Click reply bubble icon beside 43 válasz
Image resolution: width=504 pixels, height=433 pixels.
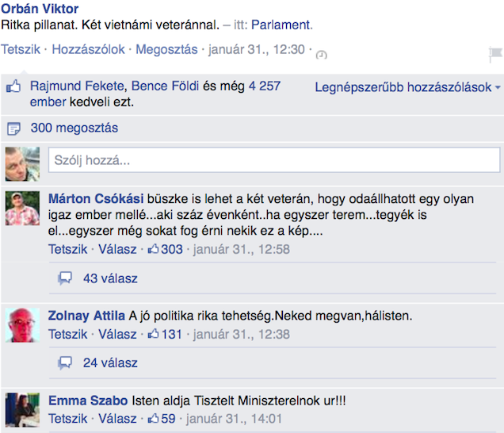(x=65, y=278)
